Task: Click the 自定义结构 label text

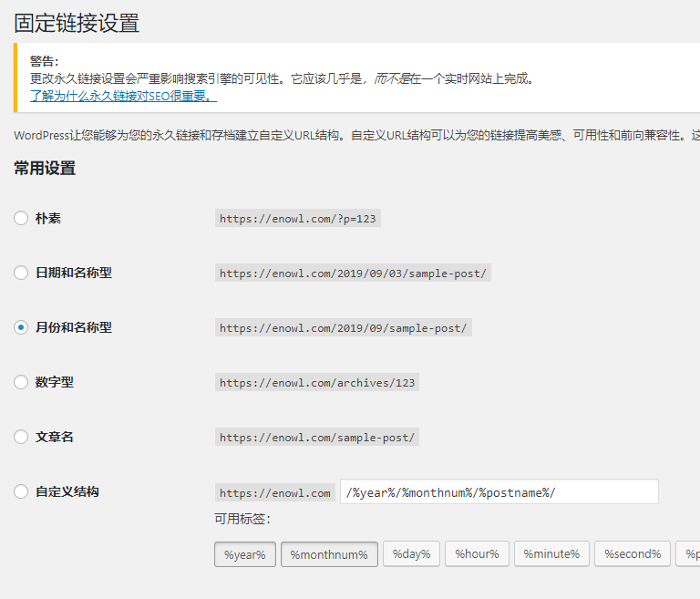Action: tap(67, 491)
